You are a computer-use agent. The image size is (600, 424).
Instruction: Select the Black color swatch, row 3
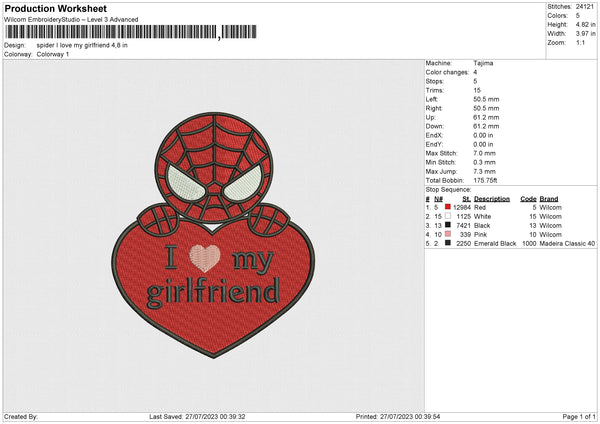pyautogui.click(x=448, y=225)
